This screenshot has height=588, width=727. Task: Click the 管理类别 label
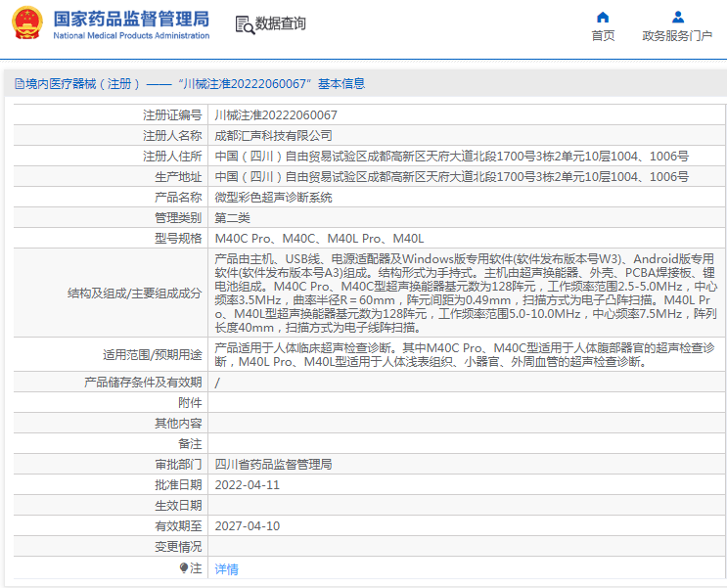(x=178, y=218)
